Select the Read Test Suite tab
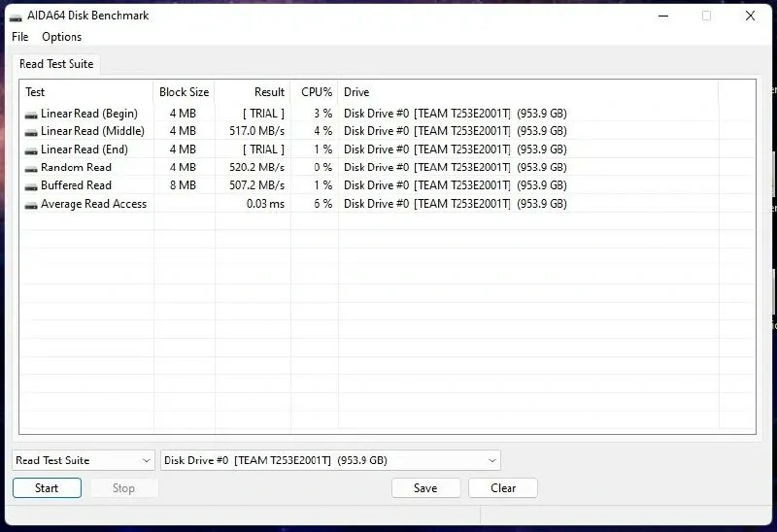 56,64
